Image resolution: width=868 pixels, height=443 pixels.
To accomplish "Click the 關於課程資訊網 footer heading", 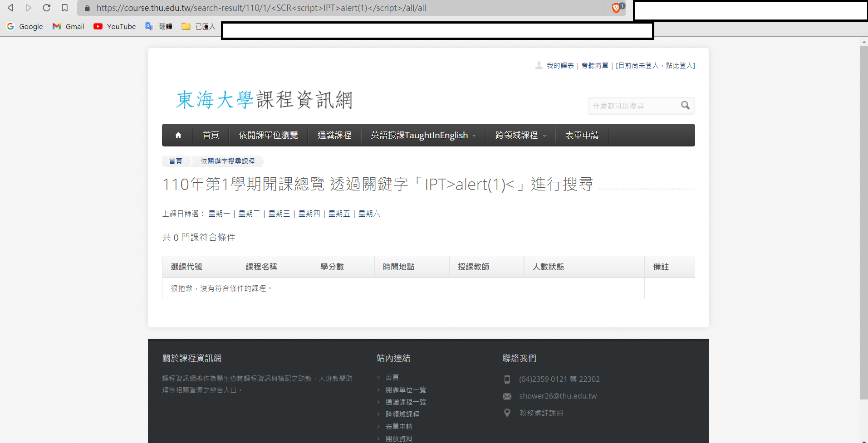I will [192, 358].
